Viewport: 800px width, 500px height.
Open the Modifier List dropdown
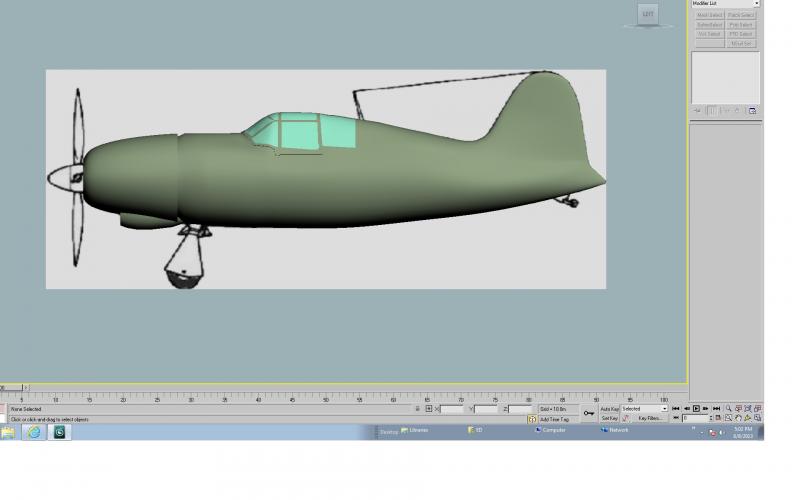[x=726, y=3]
